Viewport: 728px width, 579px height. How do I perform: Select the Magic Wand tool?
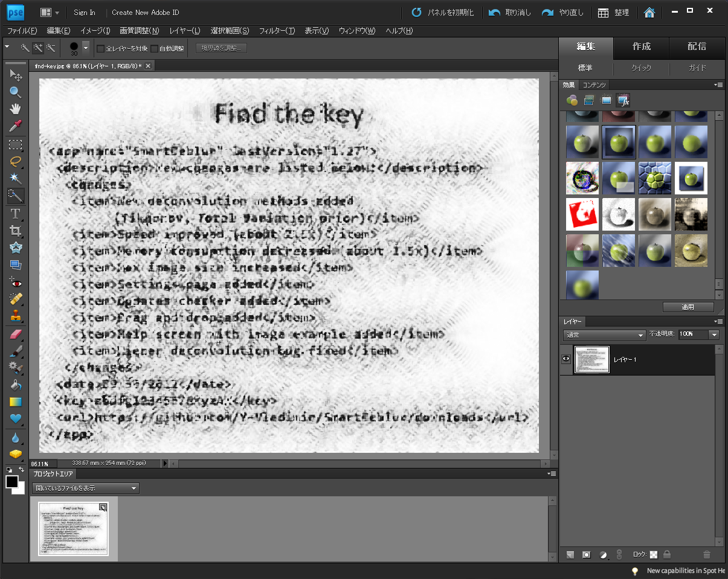point(16,178)
